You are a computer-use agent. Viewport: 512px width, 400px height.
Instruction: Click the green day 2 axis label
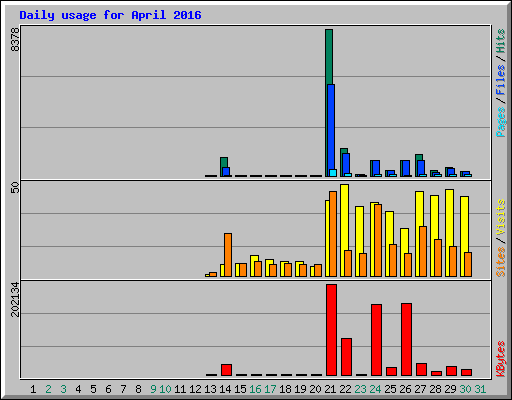coord(48,389)
